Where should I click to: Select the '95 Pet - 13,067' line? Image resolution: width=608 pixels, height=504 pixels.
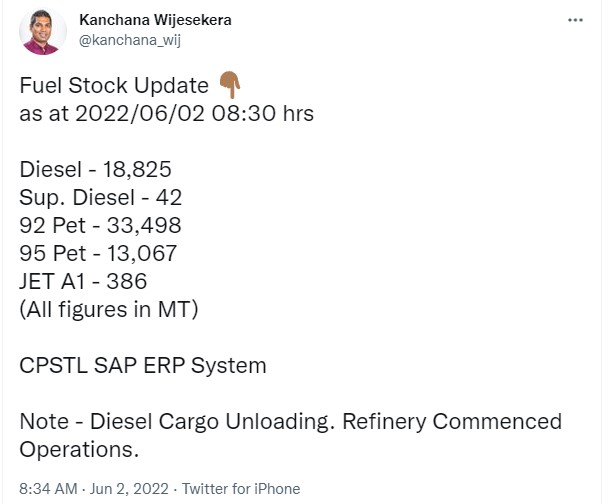click(98, 253)
